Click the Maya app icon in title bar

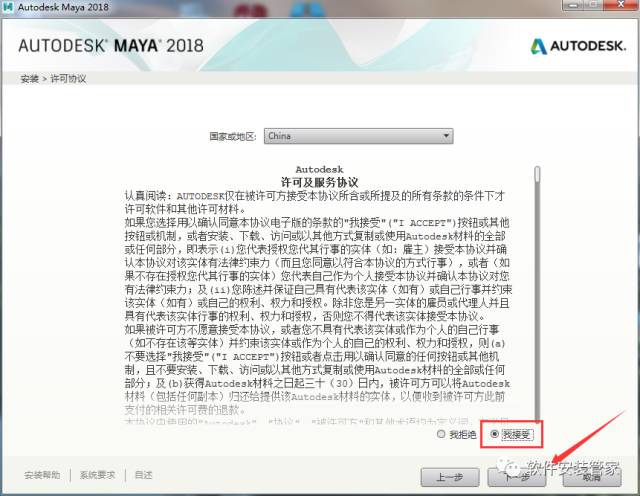click(x=7, y=7)
